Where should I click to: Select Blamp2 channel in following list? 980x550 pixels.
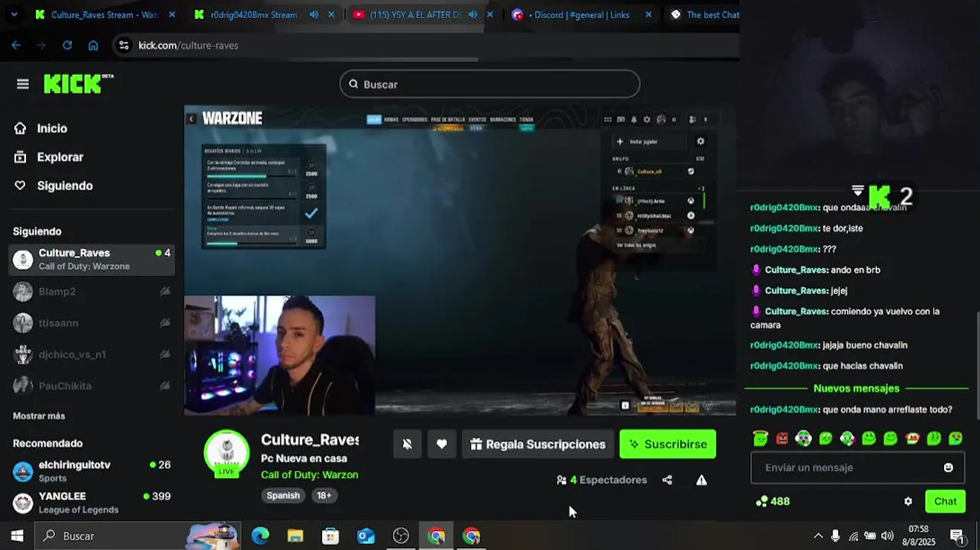point(92,291)
